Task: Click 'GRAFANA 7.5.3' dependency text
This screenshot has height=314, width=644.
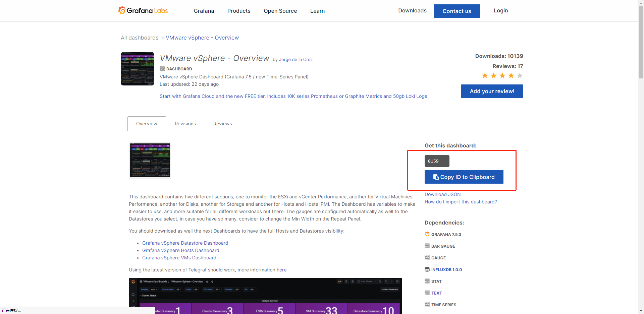Action: coord(446,235)
